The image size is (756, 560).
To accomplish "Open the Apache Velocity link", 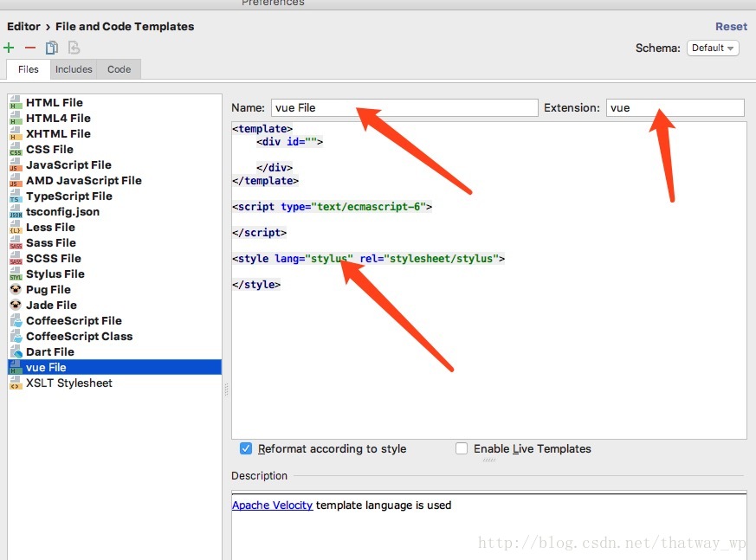I will [x=273, y=505].
